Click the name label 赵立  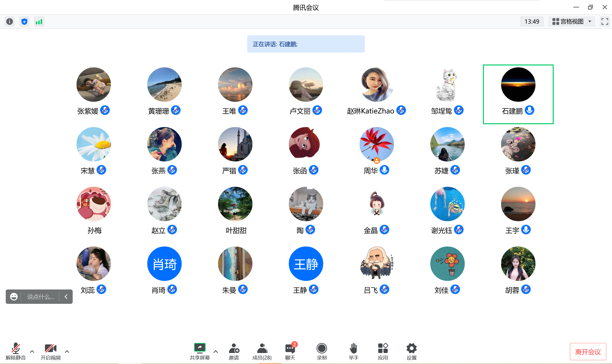point(158,230)
